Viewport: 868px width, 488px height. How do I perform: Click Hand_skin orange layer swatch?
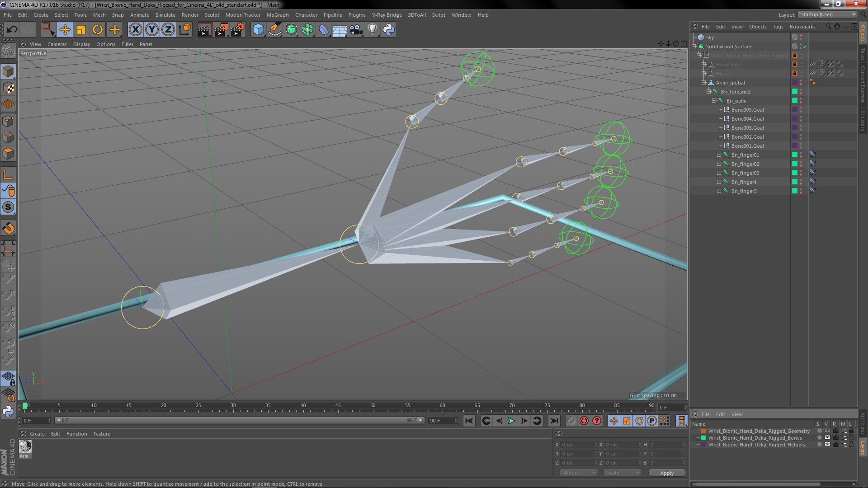[x=795, y=65]
